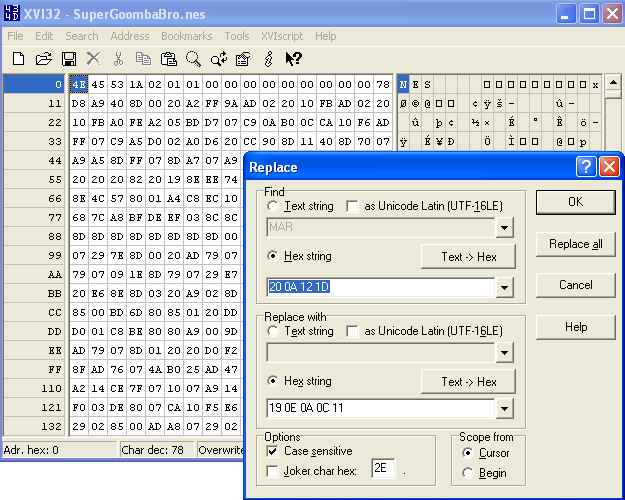Image resolution: width=625 pixels, height=500 pixels.
Task: Click into the Joker char hex value field
Action: (x=382, y=468)
